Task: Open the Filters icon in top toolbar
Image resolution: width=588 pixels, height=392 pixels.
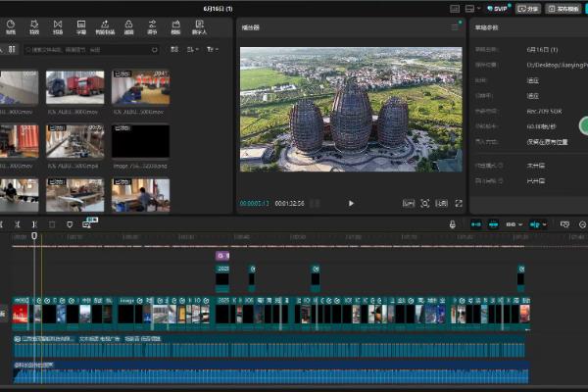Action: pos(128,25)
